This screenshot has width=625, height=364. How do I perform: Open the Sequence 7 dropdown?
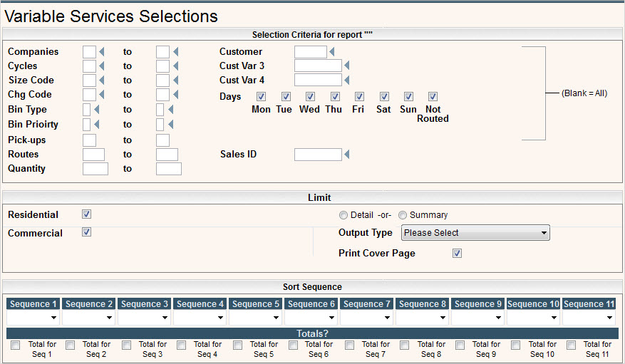click(x=367, y=318)
